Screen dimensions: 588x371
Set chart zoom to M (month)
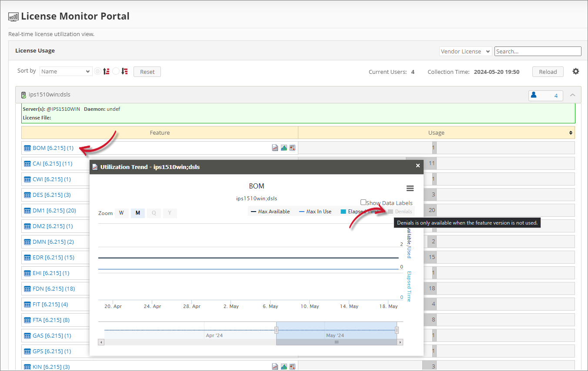coord(138,213)
